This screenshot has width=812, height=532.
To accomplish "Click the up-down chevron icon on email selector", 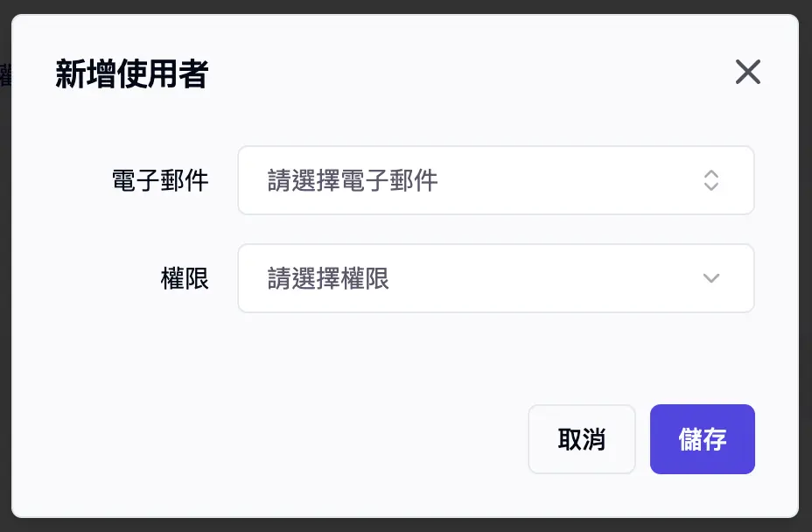I will tap(711, 180).
